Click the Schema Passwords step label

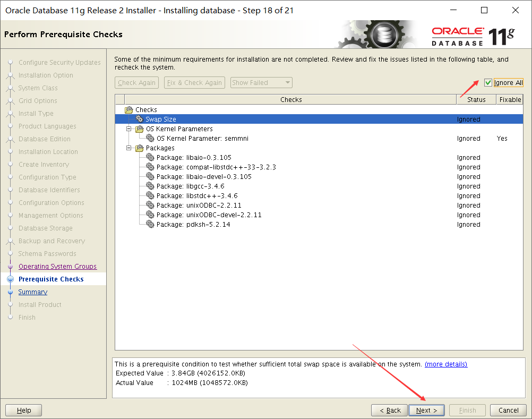(x=47, y=254)
